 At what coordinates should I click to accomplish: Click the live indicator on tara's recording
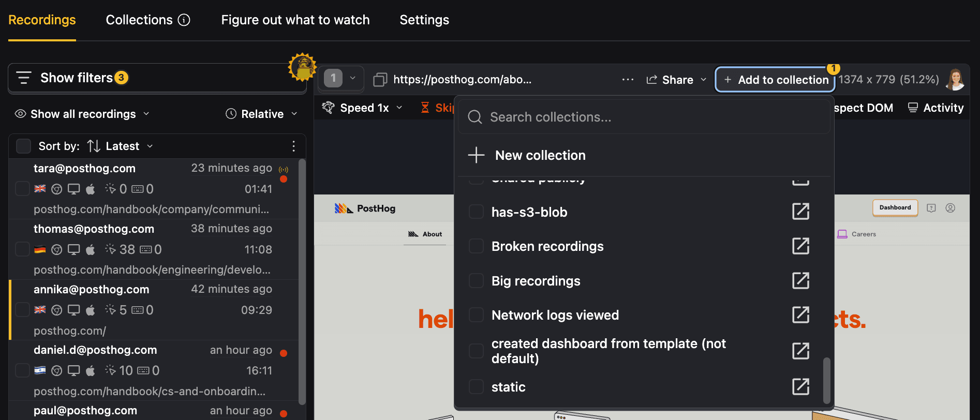(x=284, y=169)
